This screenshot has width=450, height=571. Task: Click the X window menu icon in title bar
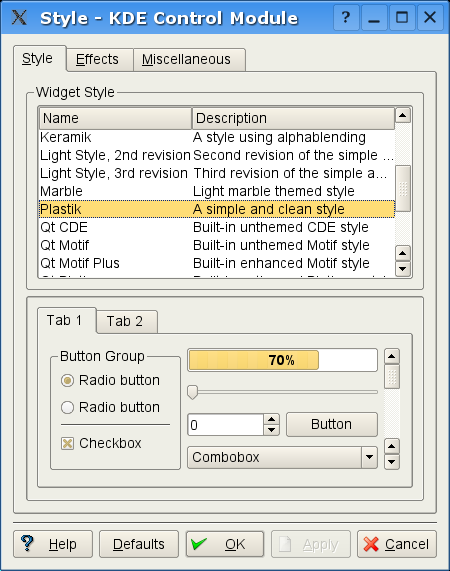tap(19, 17)
